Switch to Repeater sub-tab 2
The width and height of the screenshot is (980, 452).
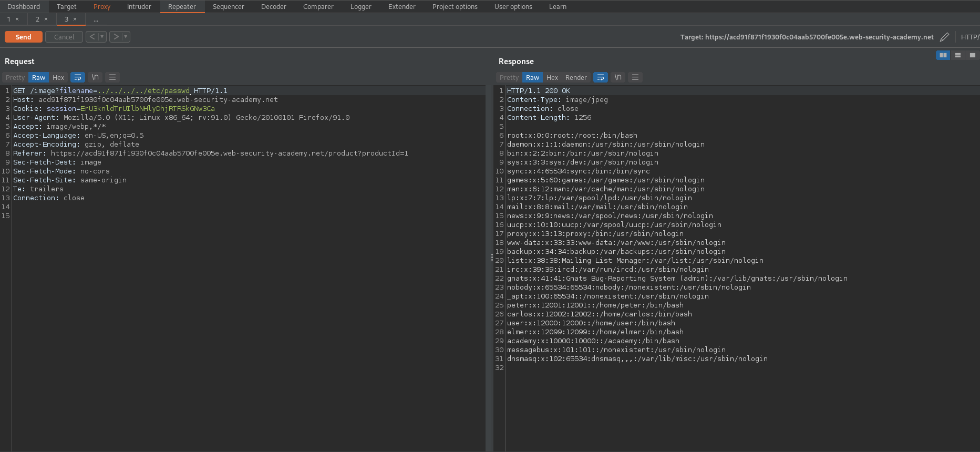pyautogui.click(x=37, y=19)
